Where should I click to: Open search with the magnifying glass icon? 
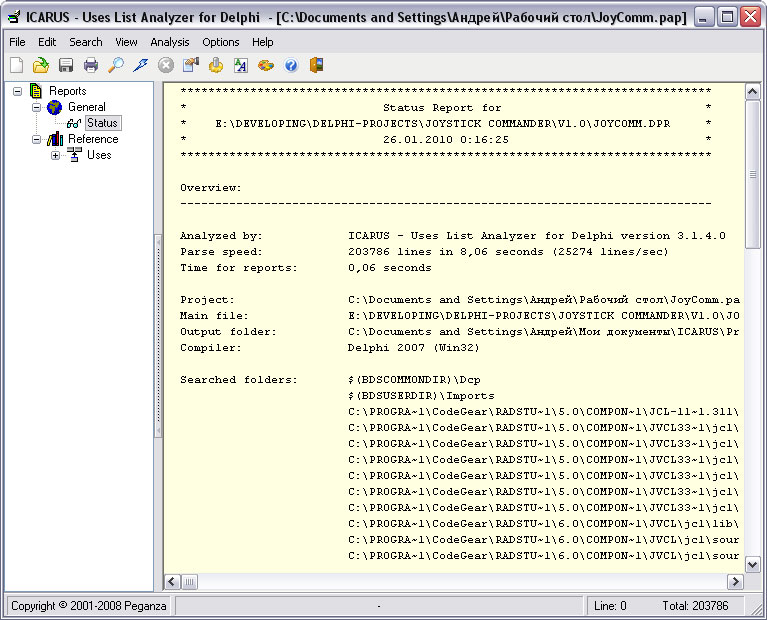(x=115, y=65)
